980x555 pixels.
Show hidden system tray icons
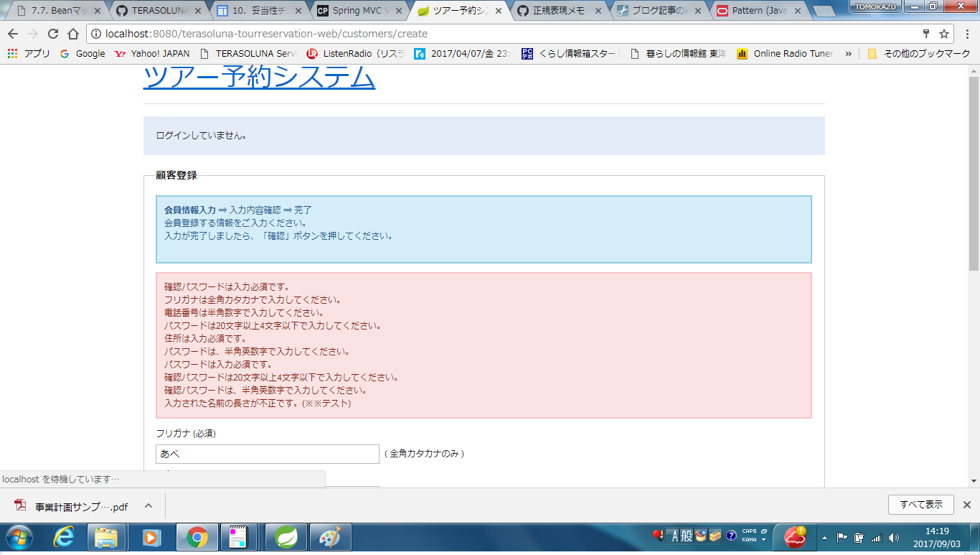pyautogui.click(x=824, y=537)
